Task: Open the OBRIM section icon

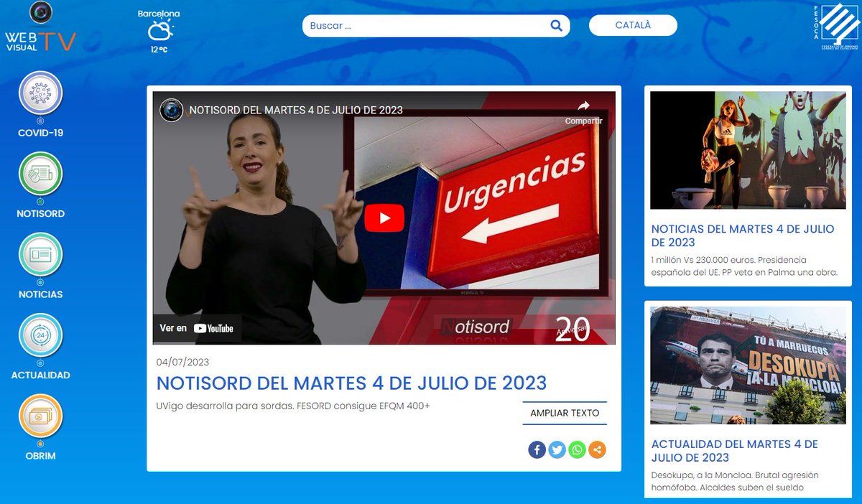Action: click(x=40, y=416)
